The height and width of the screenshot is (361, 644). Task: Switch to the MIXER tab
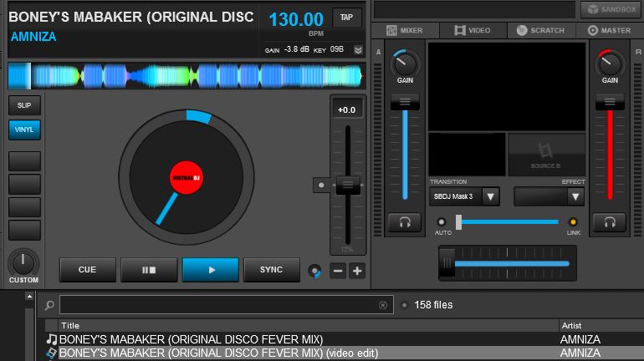(x=405, y=30)
